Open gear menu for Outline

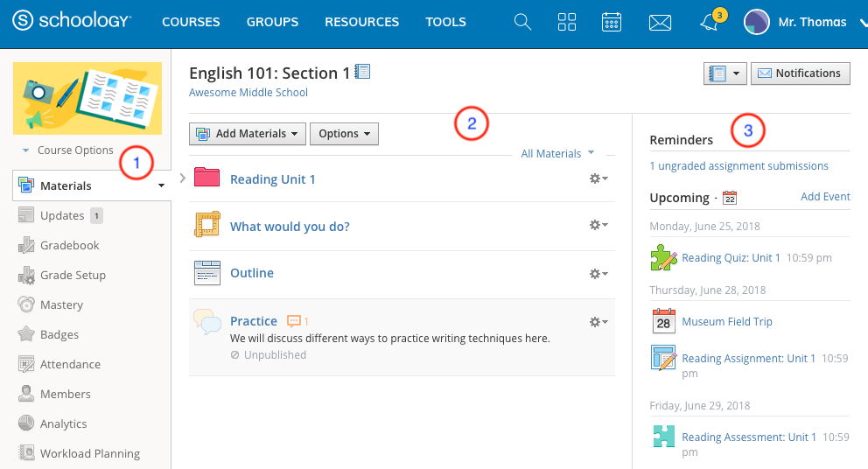pyautogui.click(x=598, y=274)
